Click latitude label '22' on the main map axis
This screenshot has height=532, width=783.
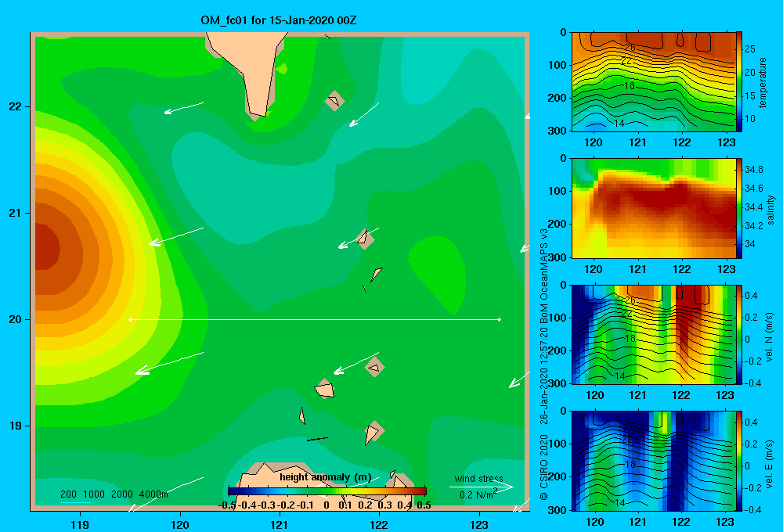[x=15, y=106]
